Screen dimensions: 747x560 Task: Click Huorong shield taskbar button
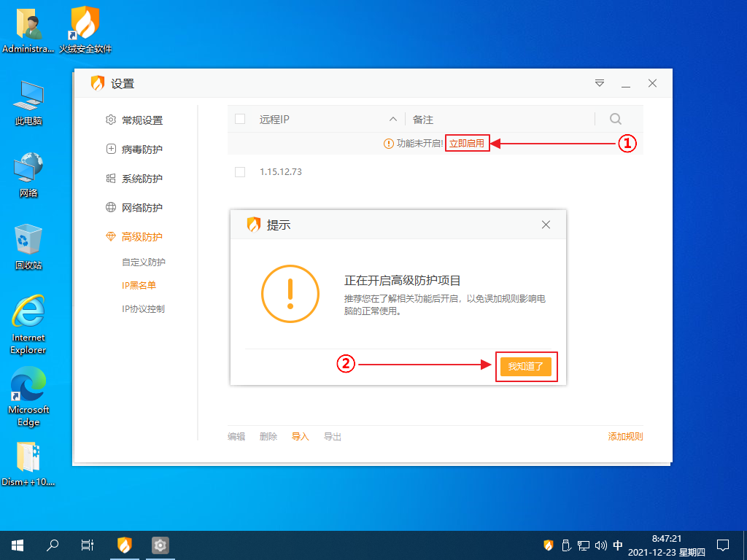[x=124, y=545]
